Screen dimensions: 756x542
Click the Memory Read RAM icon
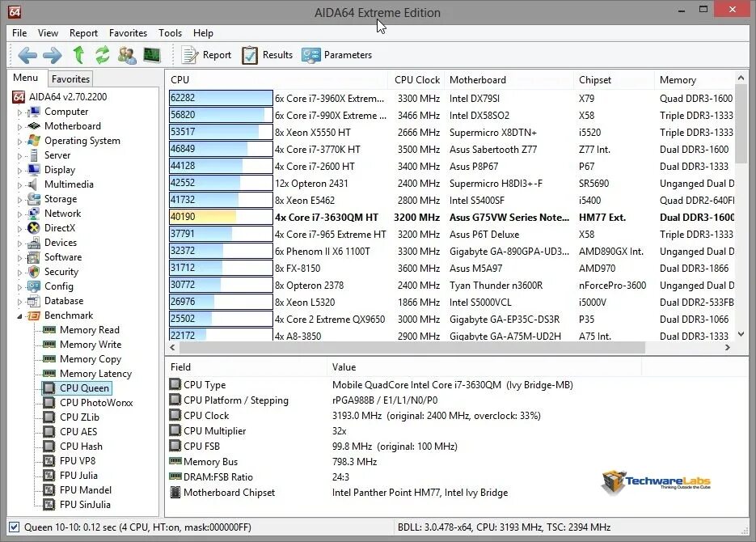[49, 330]
